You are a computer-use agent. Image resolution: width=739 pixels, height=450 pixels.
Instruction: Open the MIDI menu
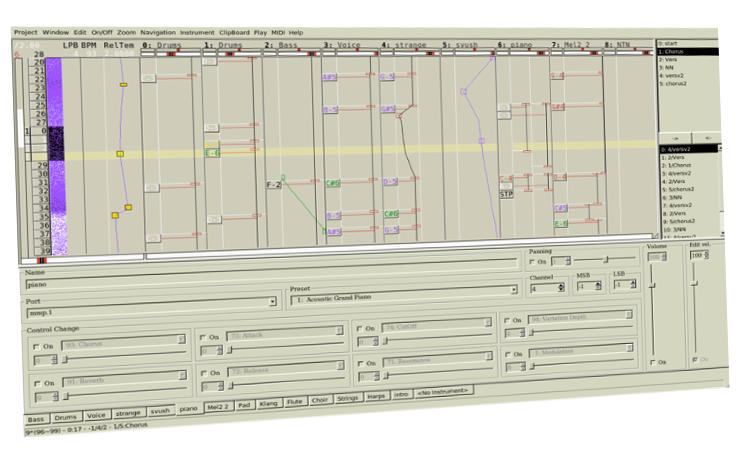click(278, 33)
